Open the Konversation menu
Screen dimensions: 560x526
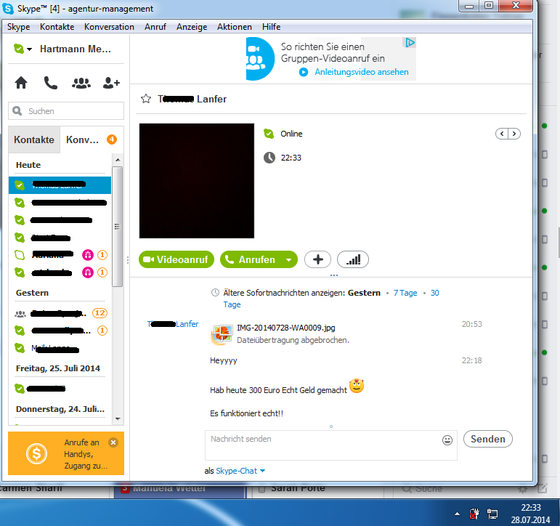(109, 27)
